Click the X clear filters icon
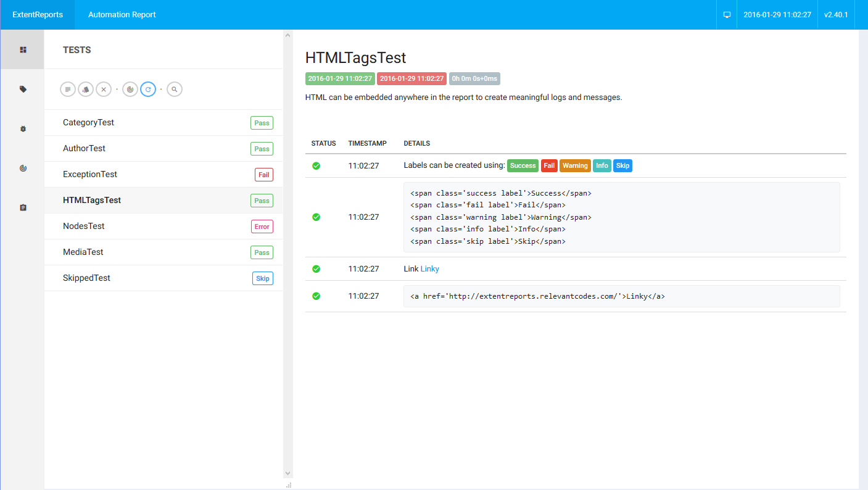This screenshot has height=490, width=868. point(104,89)
